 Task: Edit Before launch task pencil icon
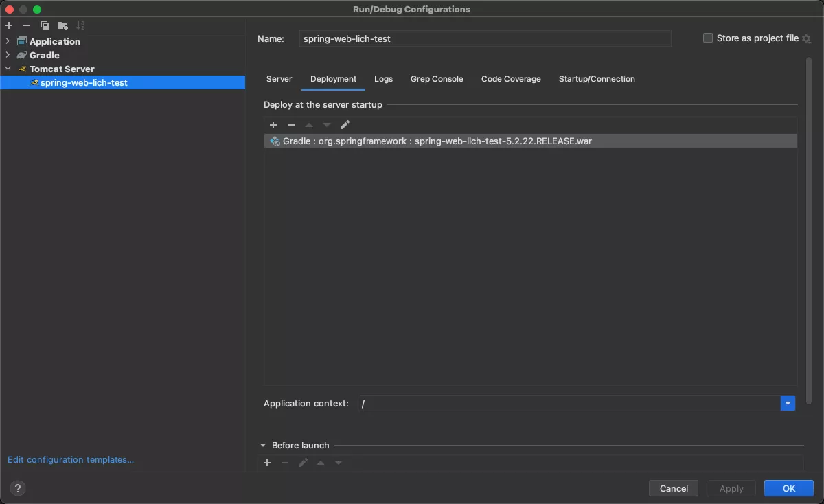click(x=303, y=463)
